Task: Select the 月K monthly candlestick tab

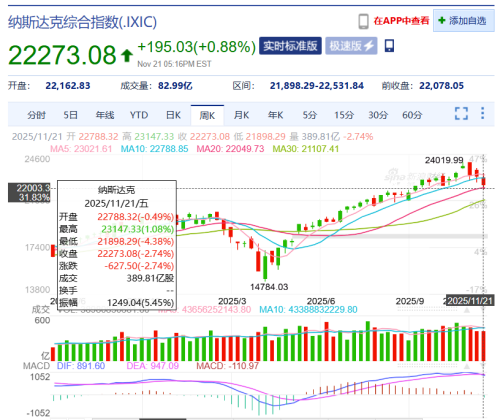Action: point(241,115)
